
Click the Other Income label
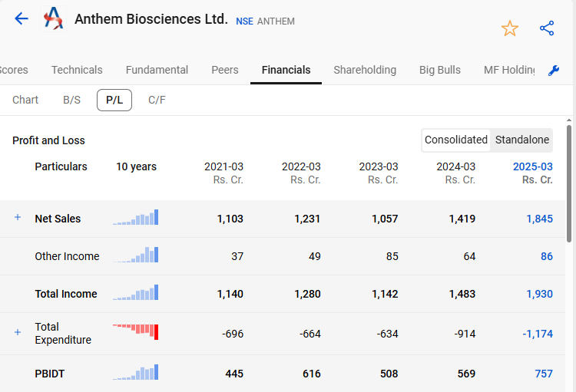point(67,256)
